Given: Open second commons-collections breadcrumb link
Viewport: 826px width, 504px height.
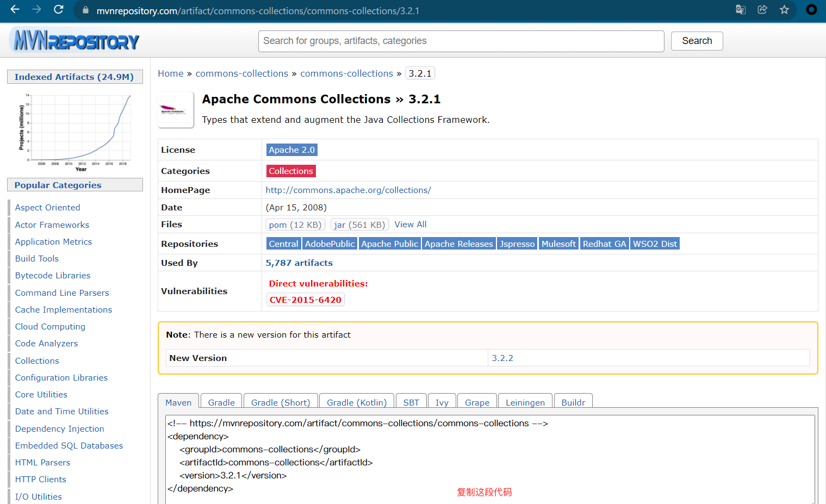Looking at the screenshot, I should click(346, 73).
